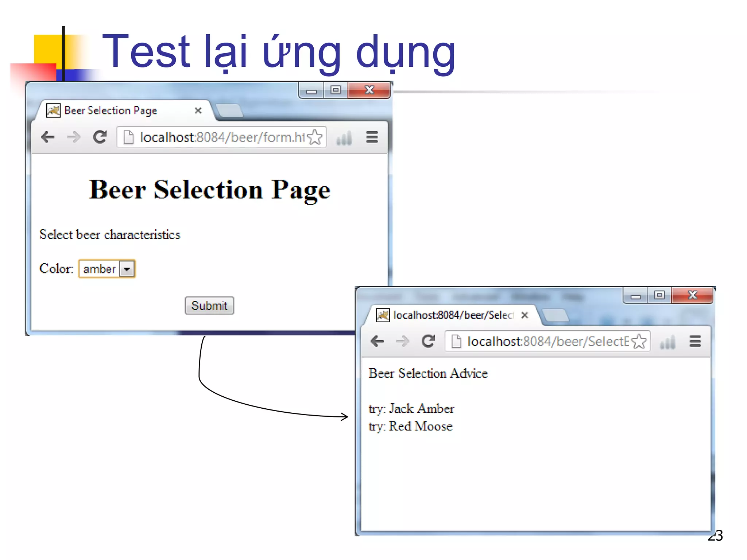This screenshot has width=747, height=560.
Task: Click Back arrow in the SelectBeer result window
Action: tap(377, 342)
